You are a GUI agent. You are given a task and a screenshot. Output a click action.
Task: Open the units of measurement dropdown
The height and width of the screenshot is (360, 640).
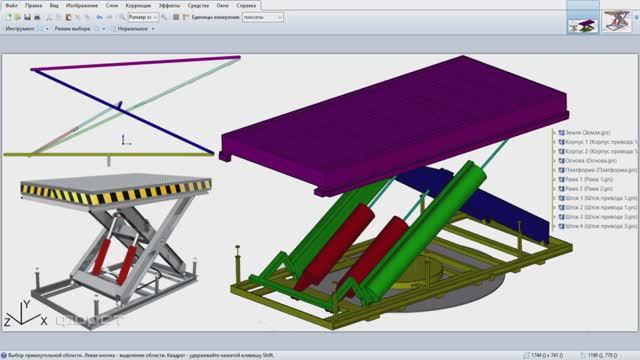(262, 17)
